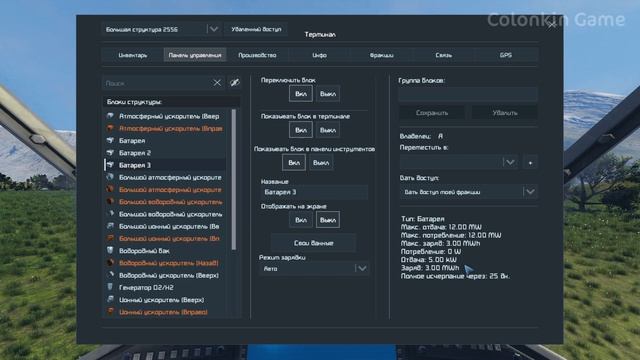
Task: Click the text Макс. заряд: 3.00 MWh
Action: coord(440,243)
